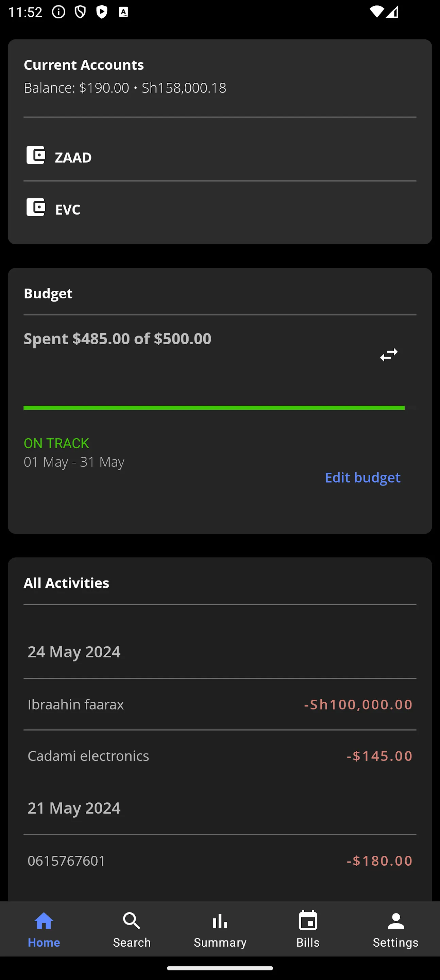440x980 pixels.
Task: Tap the ZAAD wallet icon
Action: coord(35,155)
